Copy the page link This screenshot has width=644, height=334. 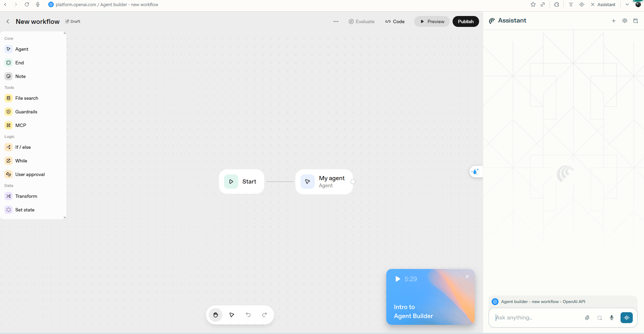click(543, 4)
